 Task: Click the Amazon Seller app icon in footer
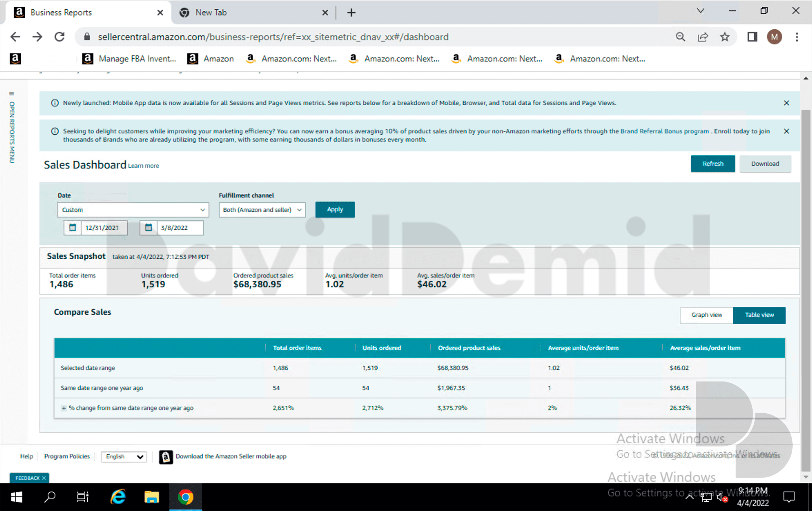click(x=166, y=457)
